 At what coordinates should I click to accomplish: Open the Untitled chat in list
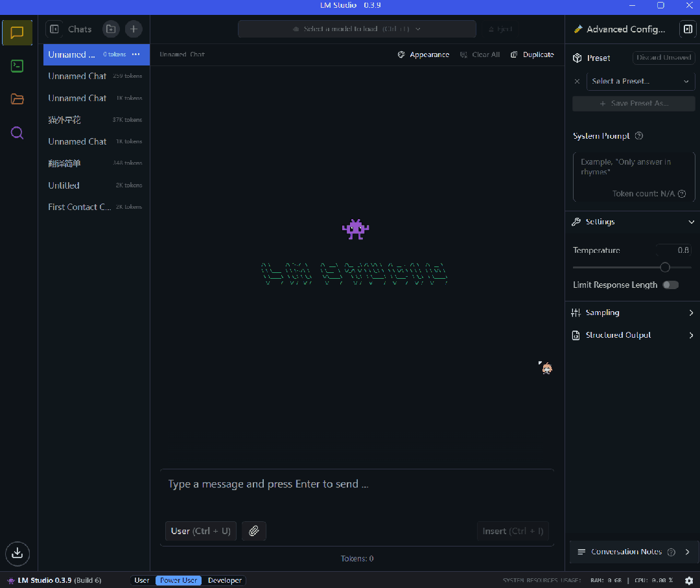64,185
